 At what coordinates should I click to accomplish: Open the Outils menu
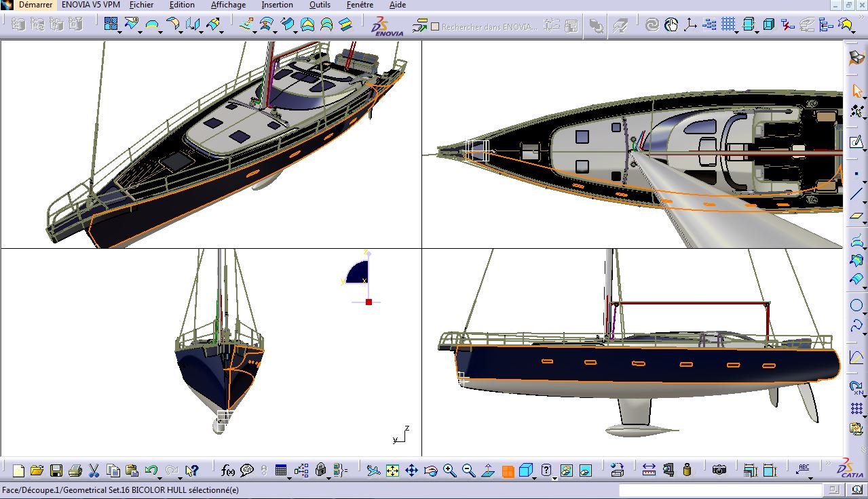coord(320,5)
